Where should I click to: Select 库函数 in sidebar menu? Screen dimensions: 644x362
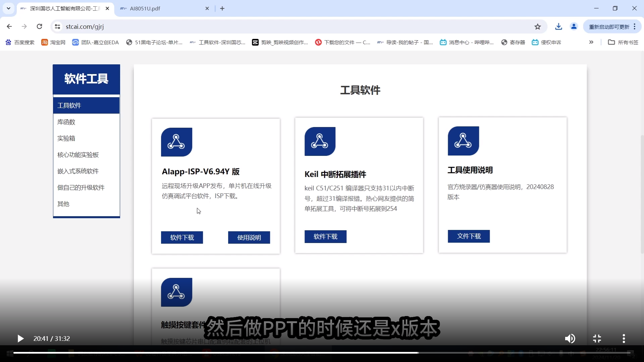tap(86, 122)
